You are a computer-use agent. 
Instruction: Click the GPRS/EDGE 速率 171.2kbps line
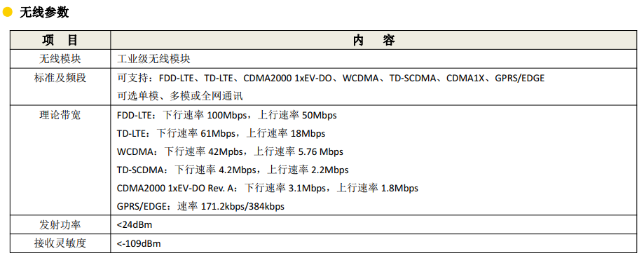point(200,206)
